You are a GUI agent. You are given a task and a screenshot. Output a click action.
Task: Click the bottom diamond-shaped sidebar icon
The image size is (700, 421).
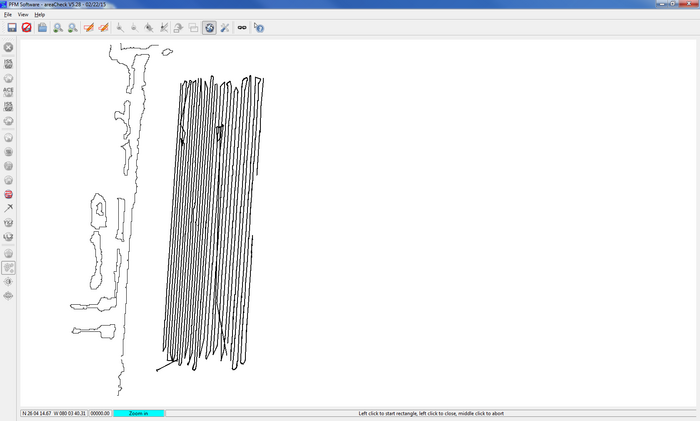[8, 296]
